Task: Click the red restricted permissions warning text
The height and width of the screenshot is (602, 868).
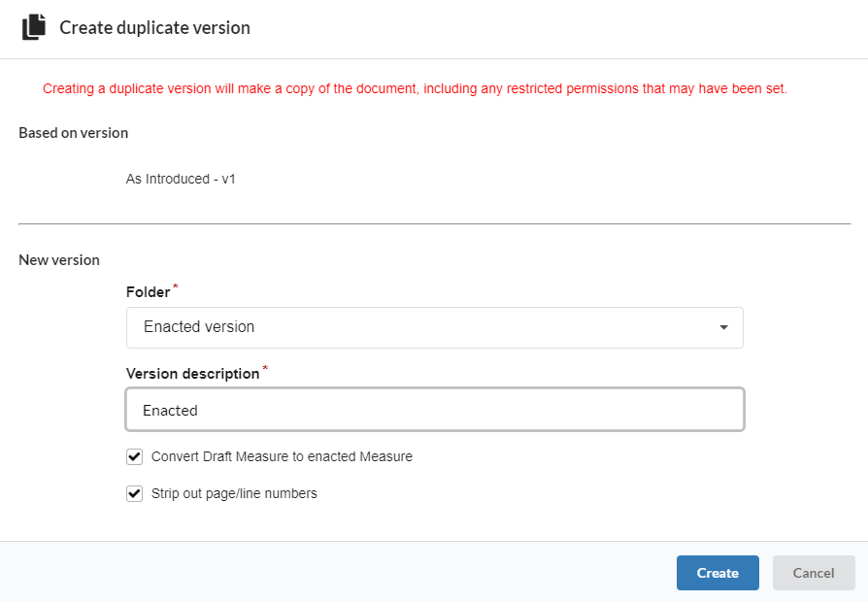Action: (415, 88)
